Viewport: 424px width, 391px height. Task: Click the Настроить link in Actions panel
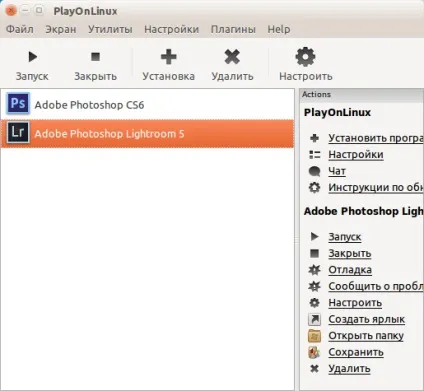coord(355,303)
